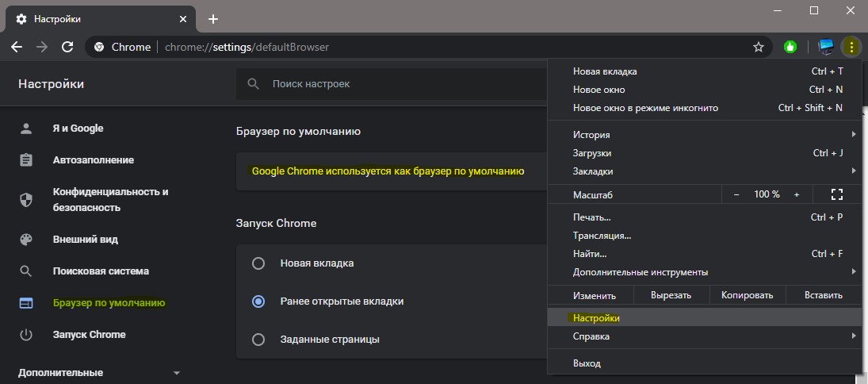Increase zoom with the plus button
This screenshot has width=868, height=384.
coord(797,194)
